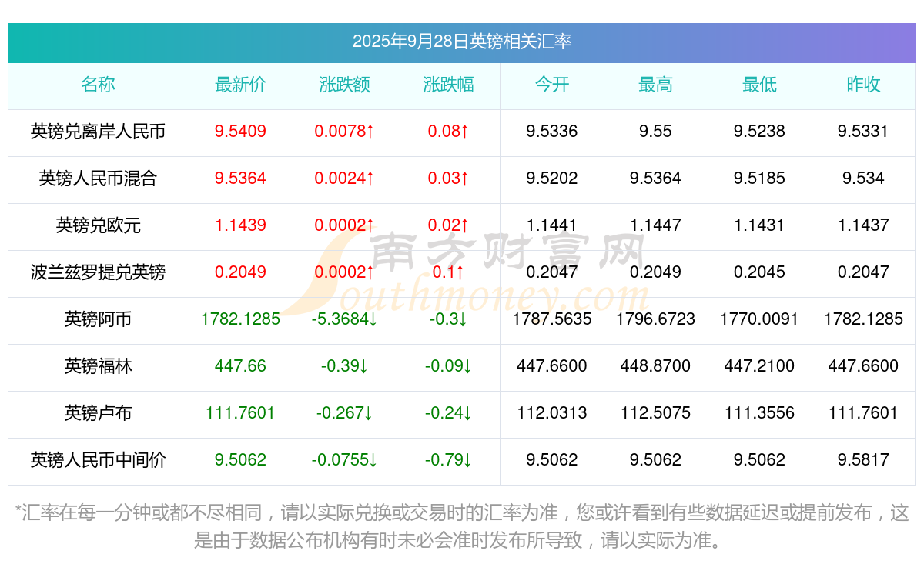Image resolution: width=924 pixels, height=564 pixels.
Task: Click highest value 112.5075
Action: (655, 413)
